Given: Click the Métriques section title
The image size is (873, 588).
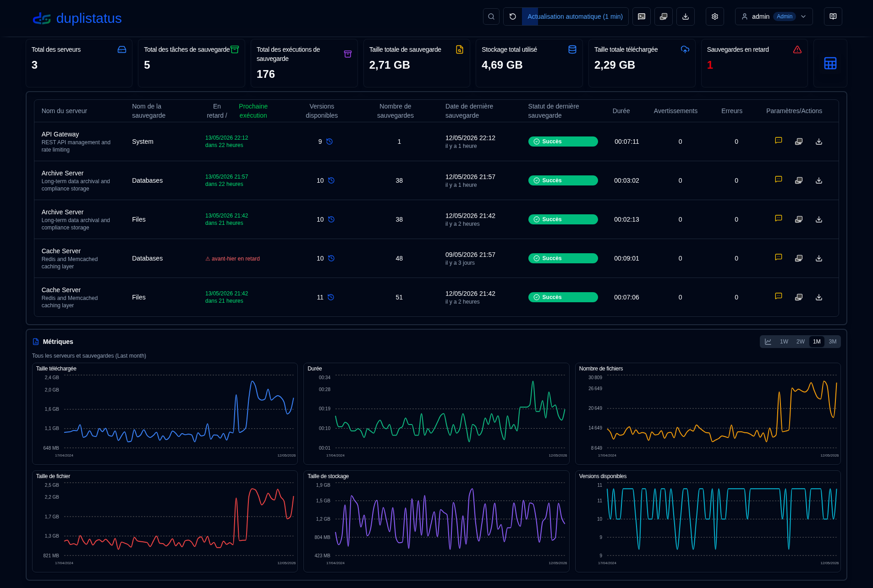Looking at the screenshot, I should (x=58, y=342).
